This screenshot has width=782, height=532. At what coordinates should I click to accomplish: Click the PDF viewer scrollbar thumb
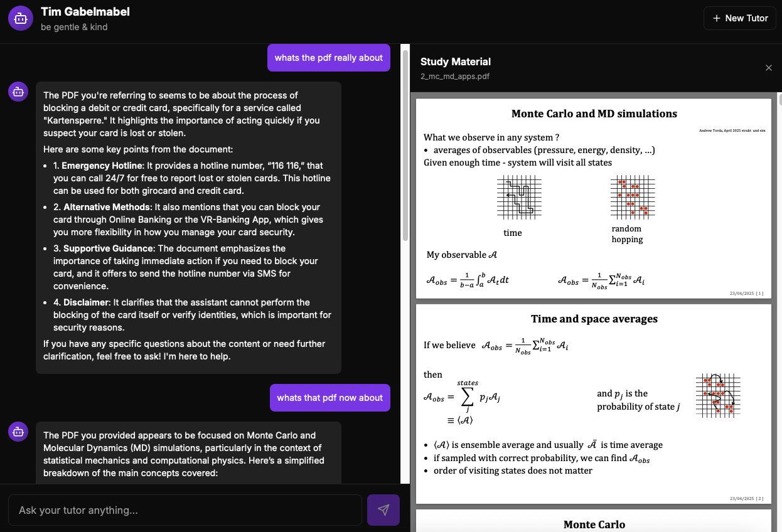[x=779, y=100]
